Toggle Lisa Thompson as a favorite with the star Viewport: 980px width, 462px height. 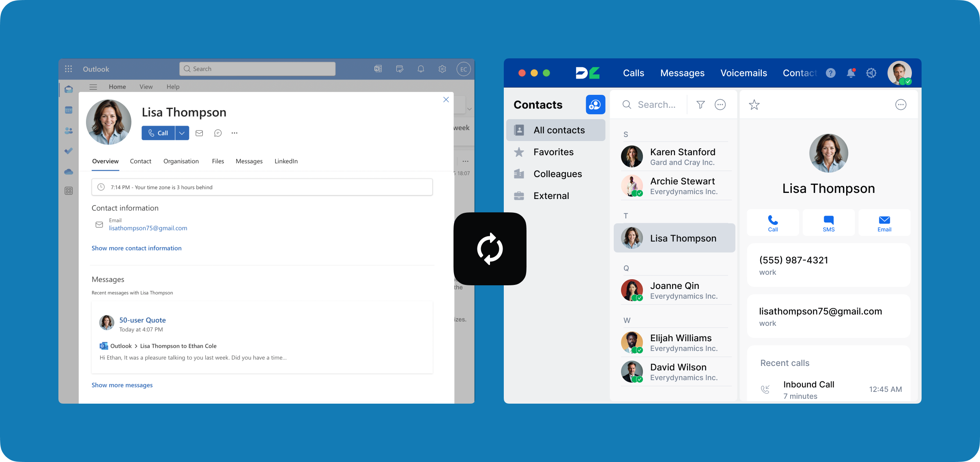(754, 105)
